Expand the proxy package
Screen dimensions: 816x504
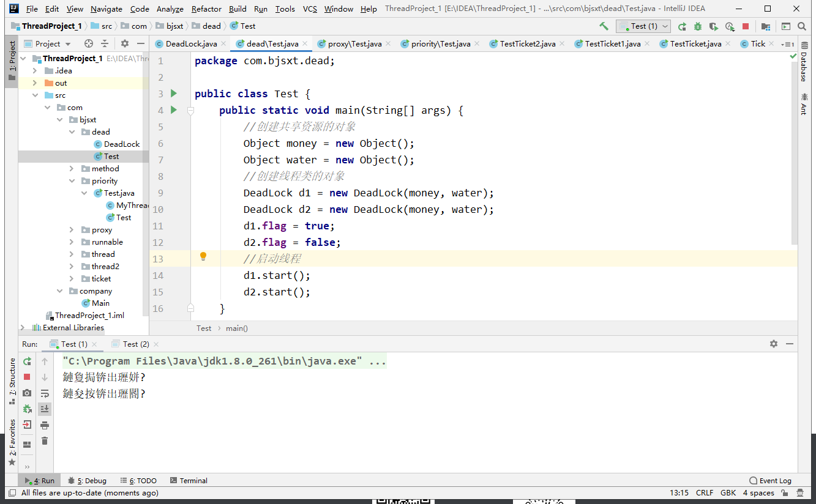point(72,230)
